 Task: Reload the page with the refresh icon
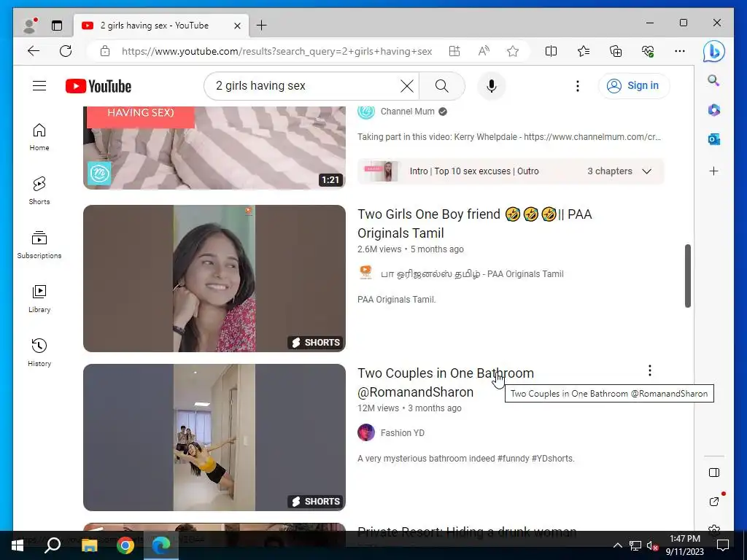pos(66,51)
